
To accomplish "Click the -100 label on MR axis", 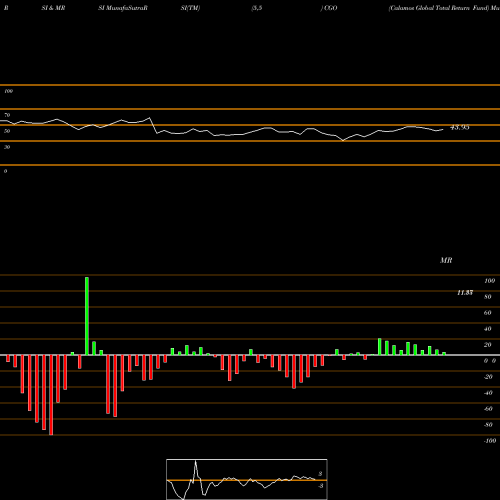I will pyautogui.click(x=490, y=441).
